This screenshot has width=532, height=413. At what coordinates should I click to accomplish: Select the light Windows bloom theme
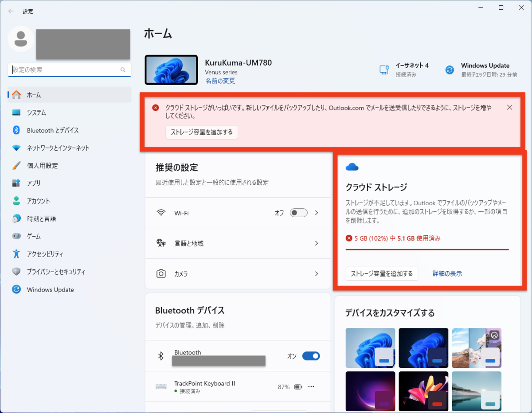(370, 348)
